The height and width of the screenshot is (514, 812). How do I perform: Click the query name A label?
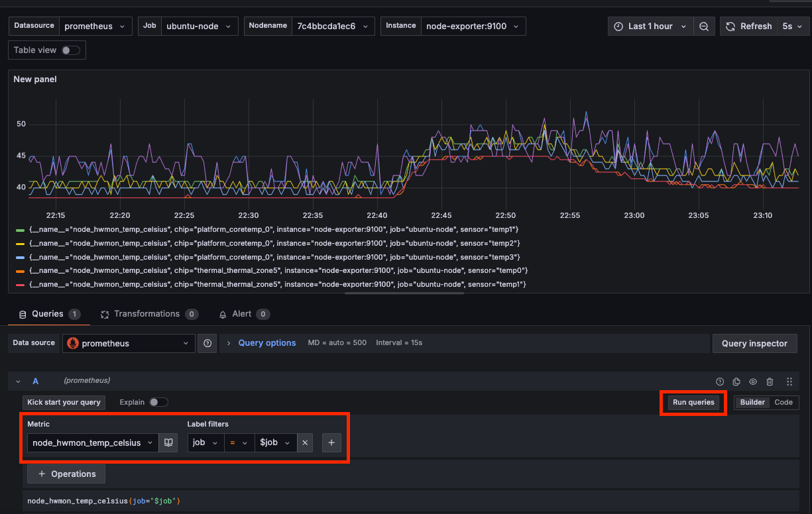[x=36, y=382]
